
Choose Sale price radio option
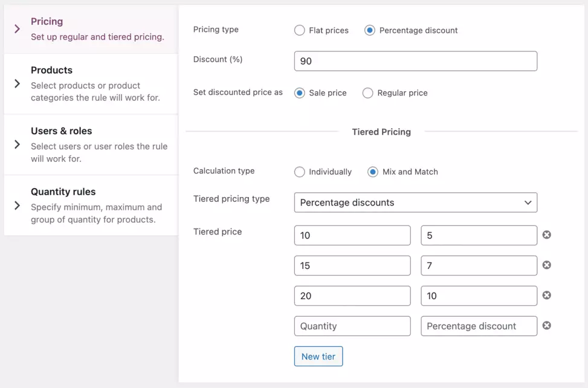tap(300, 93)
